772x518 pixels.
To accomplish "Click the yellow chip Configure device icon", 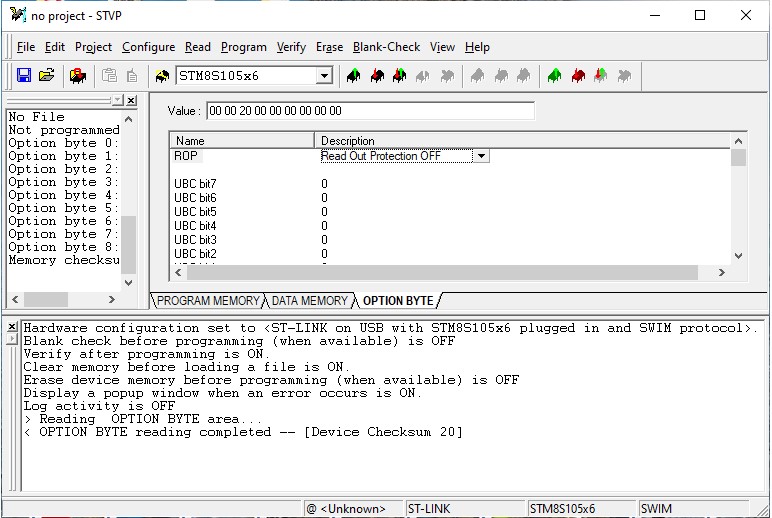I will pos(162,76).
